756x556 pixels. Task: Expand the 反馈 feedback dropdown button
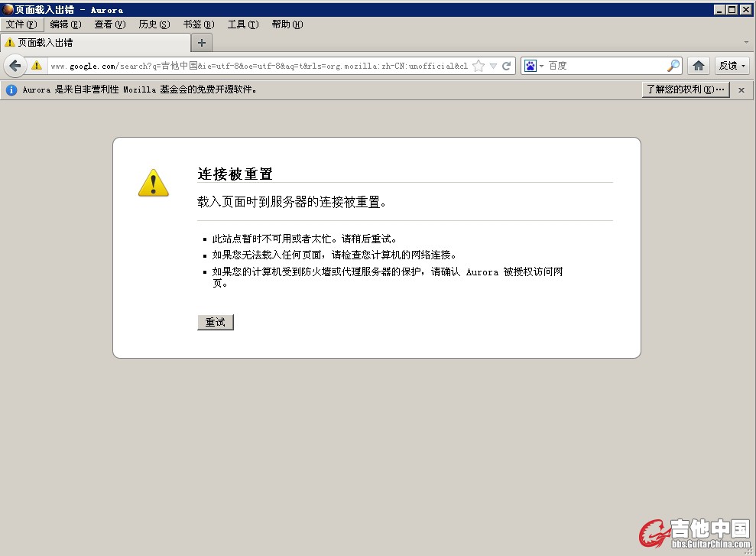click(x=732, y=66)
